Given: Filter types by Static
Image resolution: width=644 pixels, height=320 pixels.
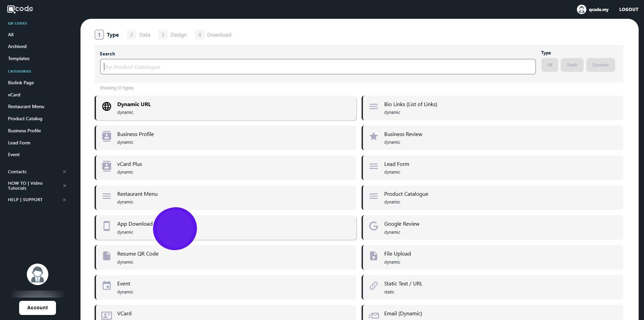Looking at the screenshot, I should pyautogui.click(x=572, y=65).
